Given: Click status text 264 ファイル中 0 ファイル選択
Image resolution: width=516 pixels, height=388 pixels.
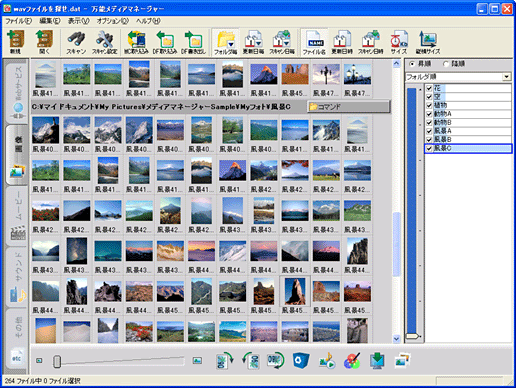Looking at the screenshot, I should [x=43, y=381].
